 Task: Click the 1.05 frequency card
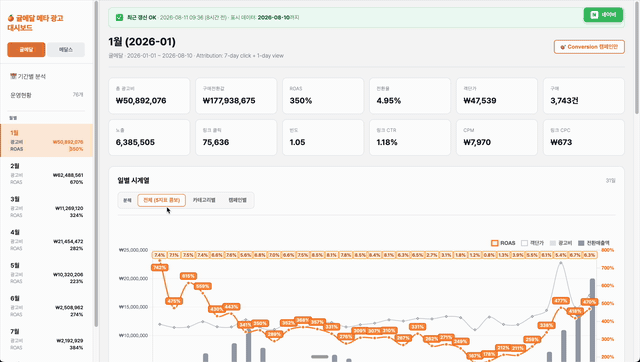click(323, 138)
